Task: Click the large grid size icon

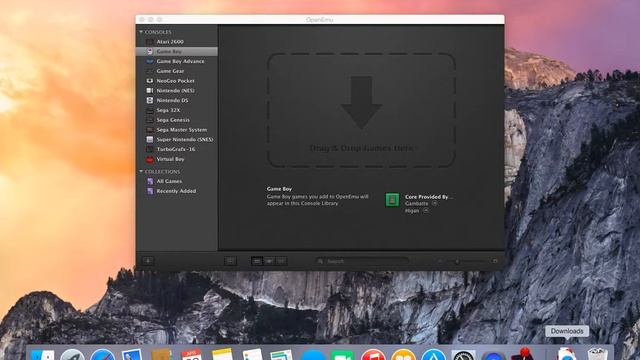Action: 495,261
